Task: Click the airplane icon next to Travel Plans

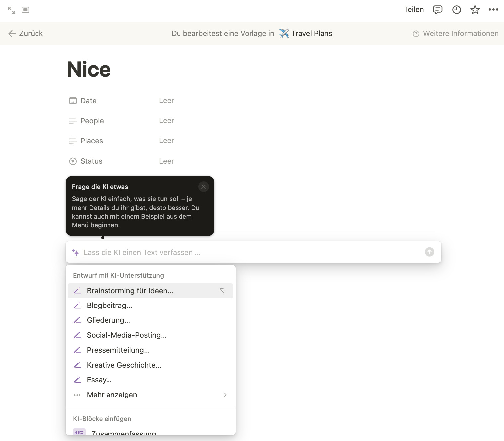Action: coord(284,33)
